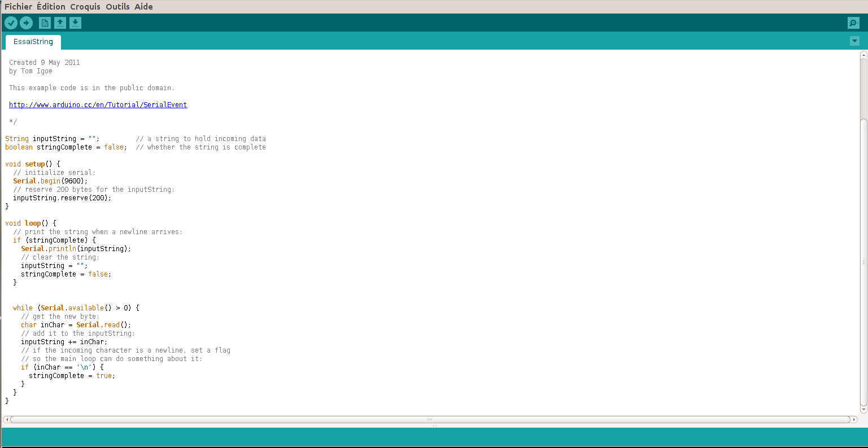This screenshot has height=448, width=868.
Task: Click the Upload sketch arrow icon
Action: 27,23
